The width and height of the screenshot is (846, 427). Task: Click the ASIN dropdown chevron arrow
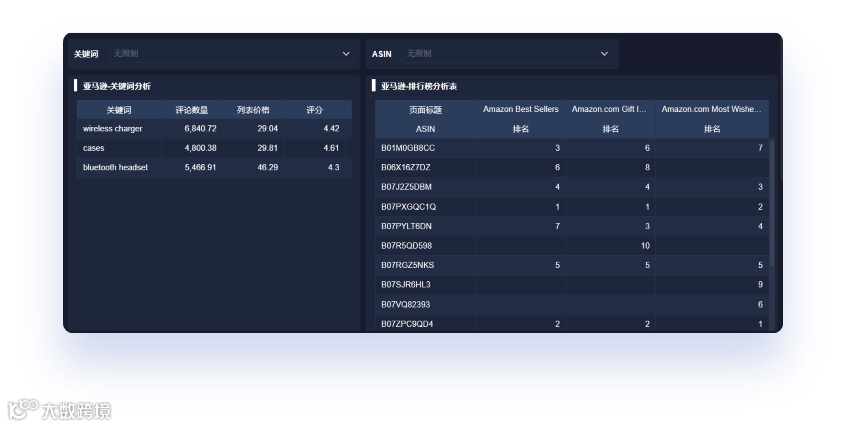tap(604, 53)
